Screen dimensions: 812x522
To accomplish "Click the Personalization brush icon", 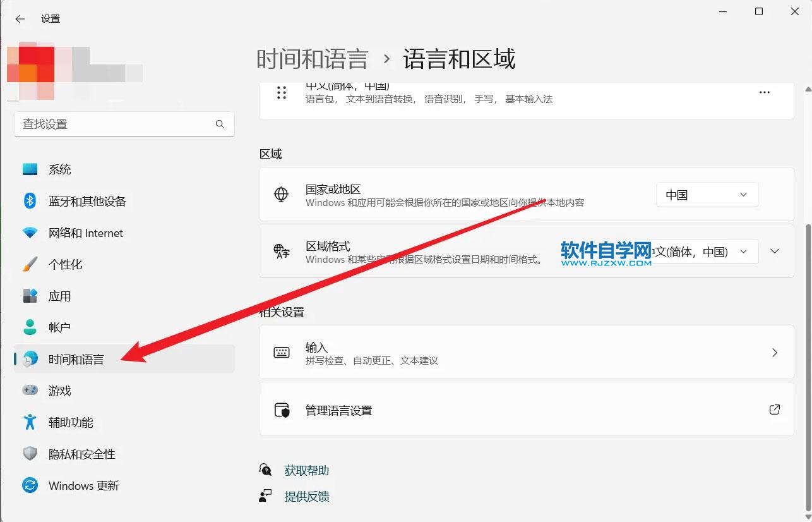I will (30, 264).
